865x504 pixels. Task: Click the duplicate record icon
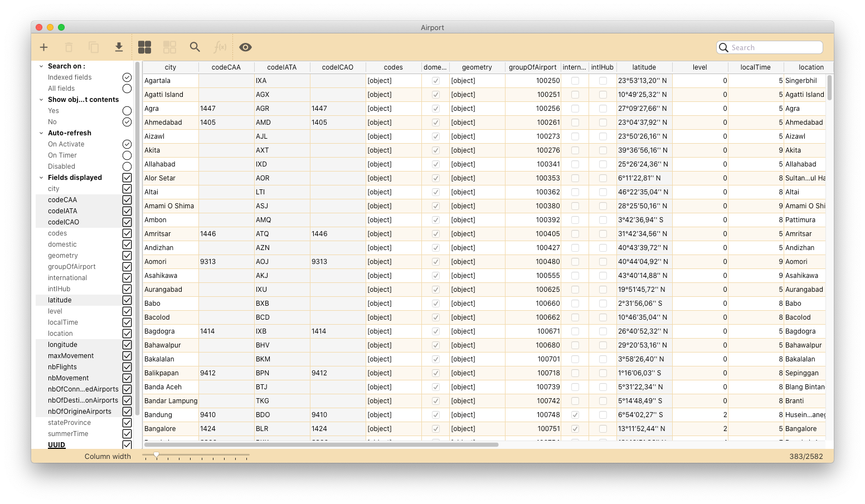click(94, 47)
